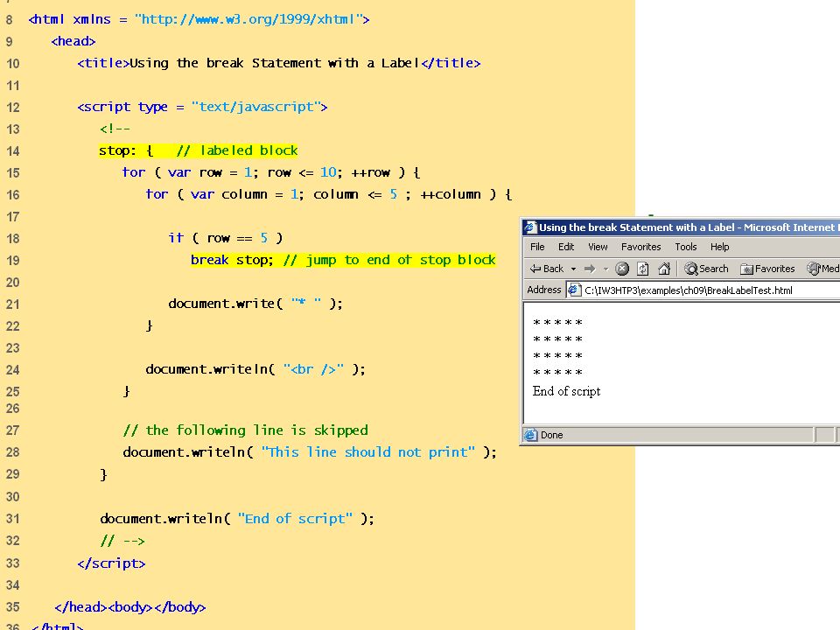Click the document.writeln( "End of script" ) code line
Screen dimensions: 840x630
[x=237, y=519]
